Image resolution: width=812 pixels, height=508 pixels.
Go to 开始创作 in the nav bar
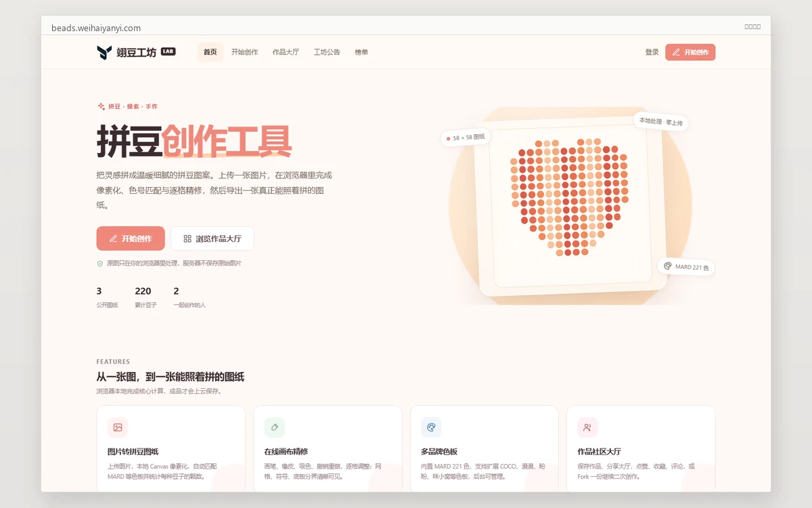click(x=245, y=52)
